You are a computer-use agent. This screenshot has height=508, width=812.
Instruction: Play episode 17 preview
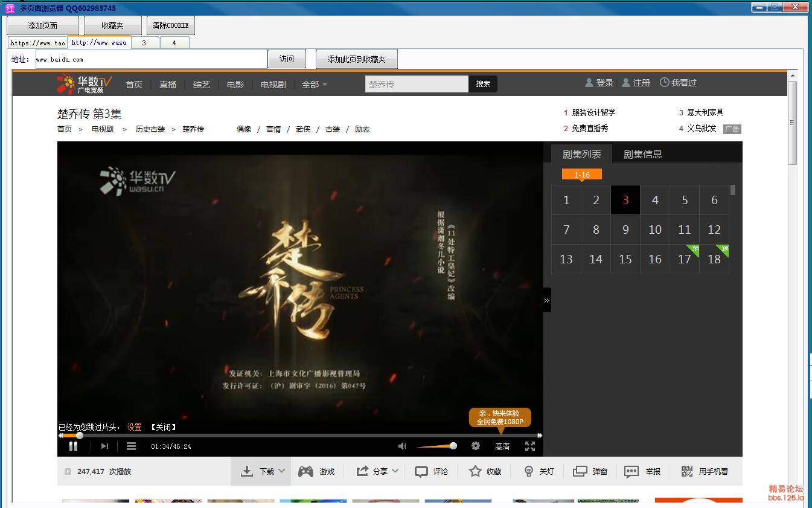pos(685,259)
